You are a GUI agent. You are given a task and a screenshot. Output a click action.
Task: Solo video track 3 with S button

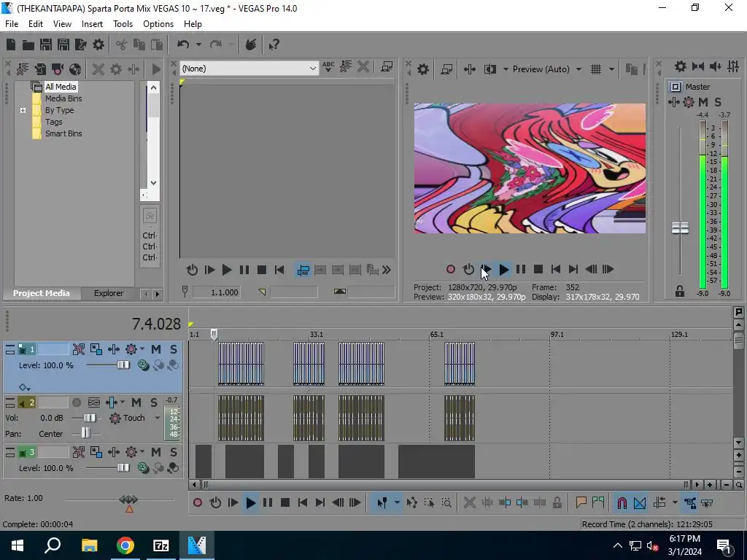coord(174,452)
